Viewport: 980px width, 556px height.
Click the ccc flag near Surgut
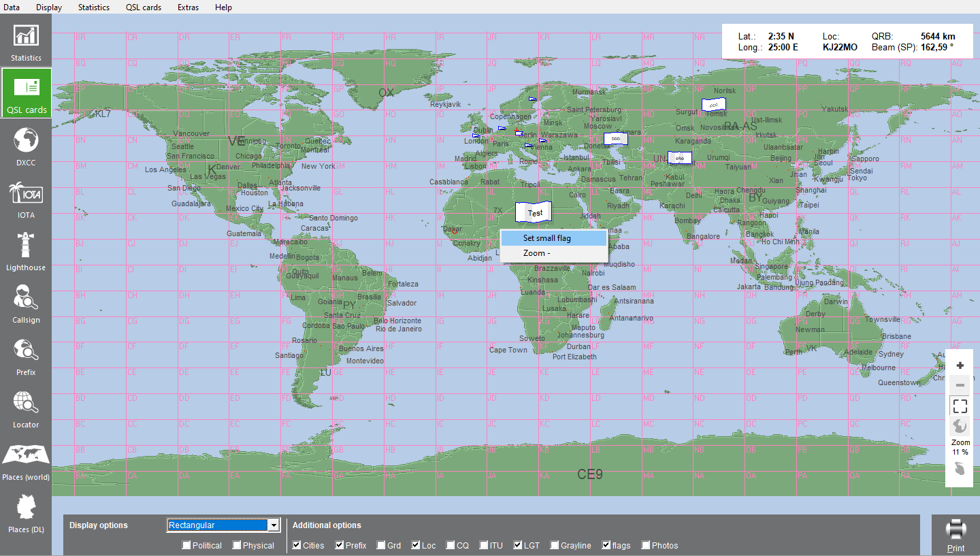click(713, 105)
